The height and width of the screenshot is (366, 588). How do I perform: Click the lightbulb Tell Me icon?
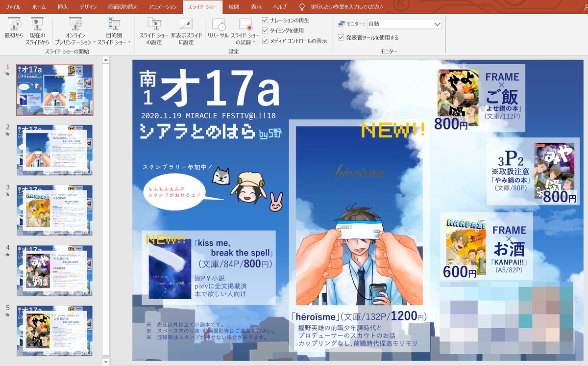[x=302, y=7]
